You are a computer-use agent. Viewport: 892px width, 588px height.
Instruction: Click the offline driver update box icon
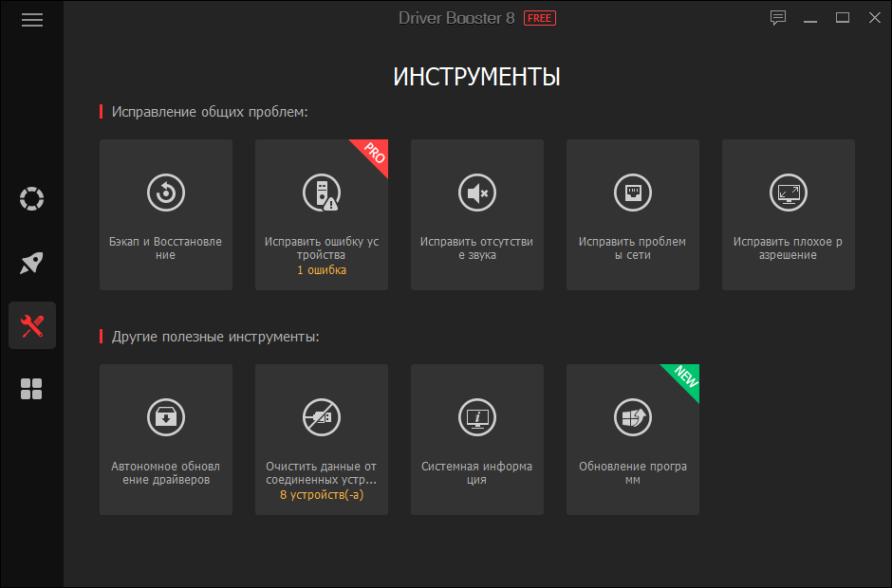166,417
